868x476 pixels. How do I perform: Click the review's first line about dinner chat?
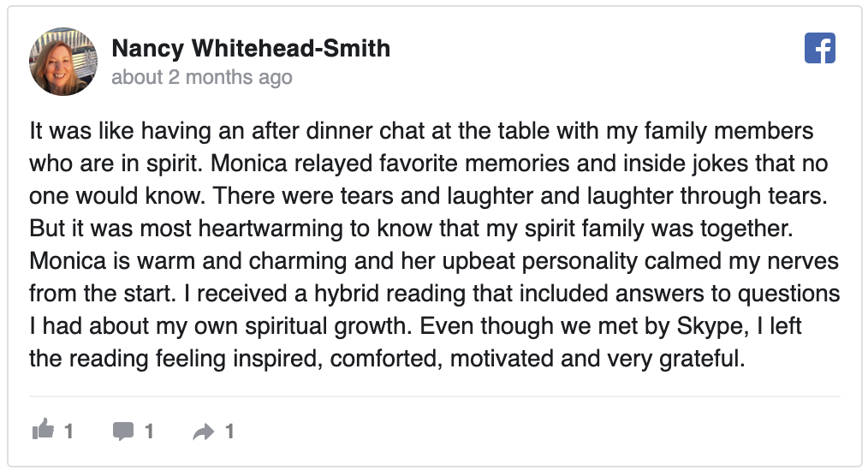[420, 133]
